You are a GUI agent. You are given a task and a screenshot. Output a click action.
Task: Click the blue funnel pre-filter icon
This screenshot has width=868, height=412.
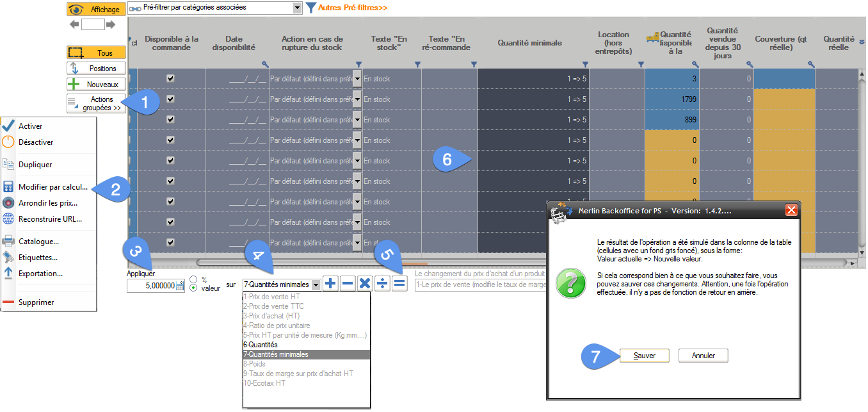point(310,8)
